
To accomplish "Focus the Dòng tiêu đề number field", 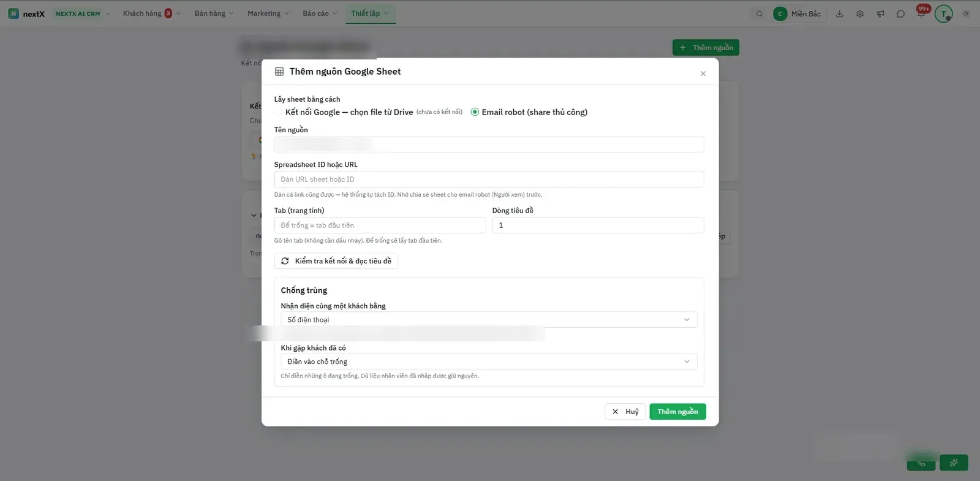I will 598,225.
